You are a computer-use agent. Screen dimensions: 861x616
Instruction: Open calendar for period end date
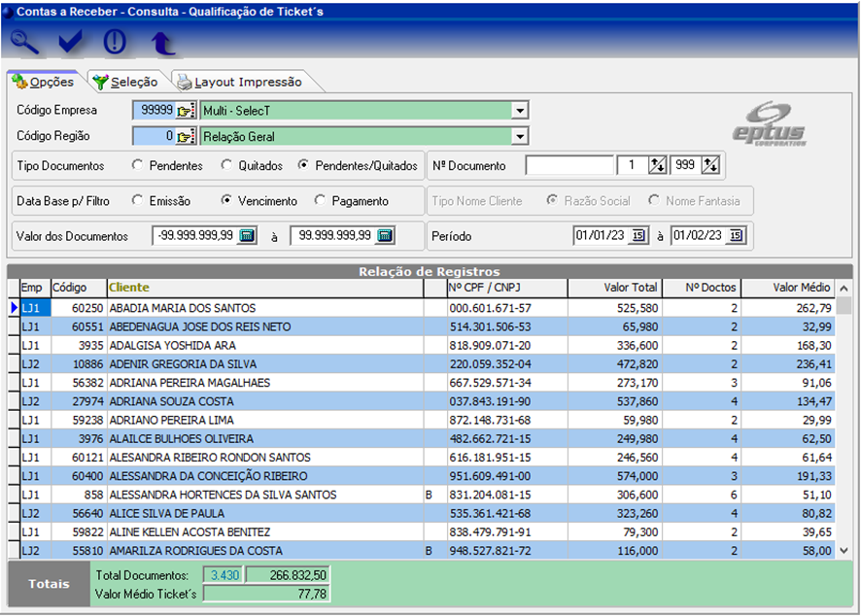click(735, 235)
